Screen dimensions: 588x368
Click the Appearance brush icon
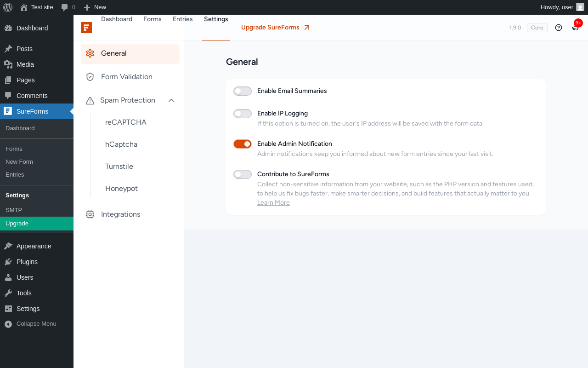[x=8, y=246]
